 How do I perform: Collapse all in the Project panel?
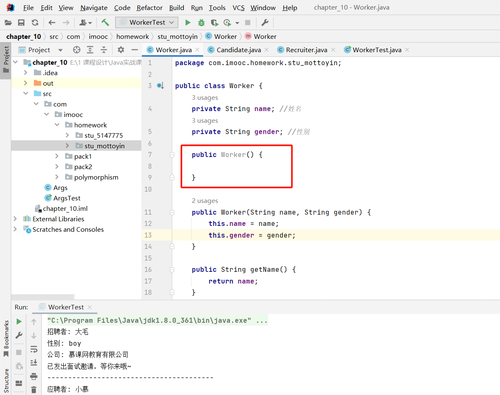(104, 50)
